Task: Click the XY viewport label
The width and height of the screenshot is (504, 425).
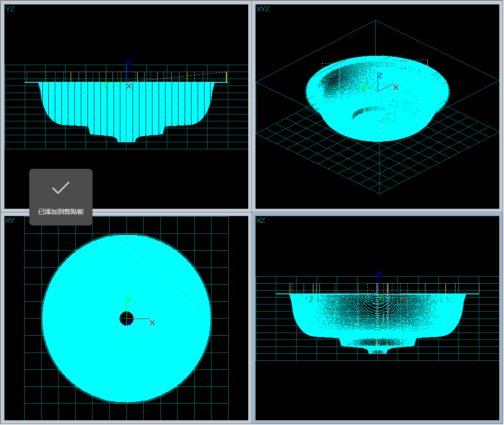Action: (10, 220)
